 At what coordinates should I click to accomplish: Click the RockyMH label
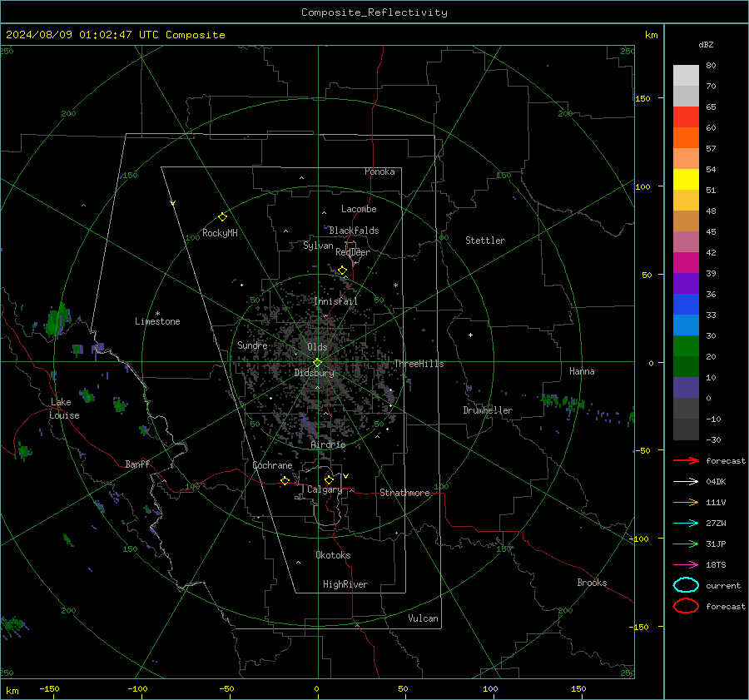(x=220, y=233)
